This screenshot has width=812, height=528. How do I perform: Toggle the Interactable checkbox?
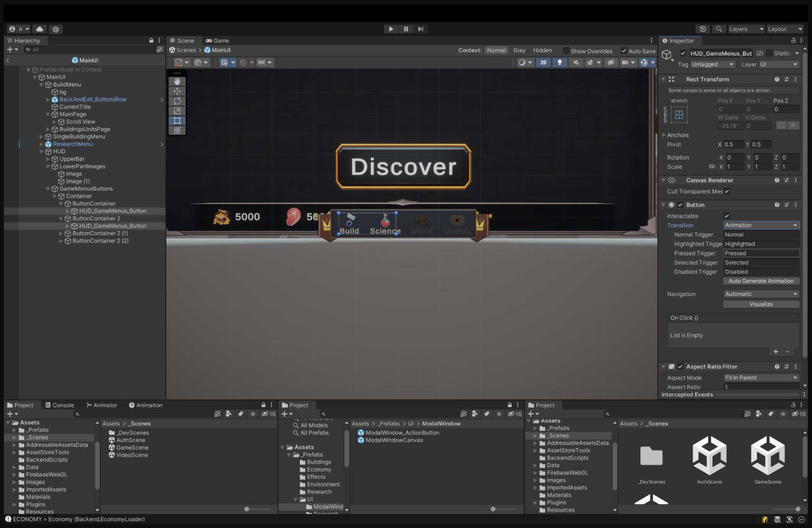[727, 216]
